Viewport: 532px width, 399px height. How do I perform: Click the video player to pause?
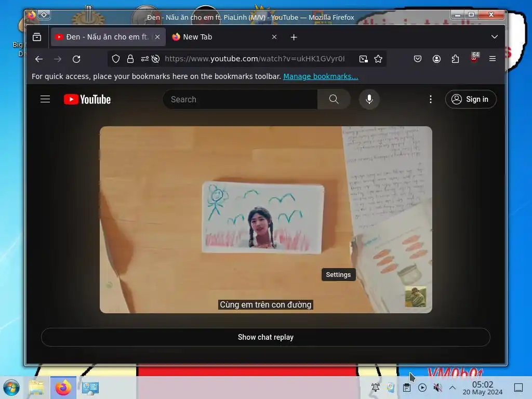[x=265, y=220]
